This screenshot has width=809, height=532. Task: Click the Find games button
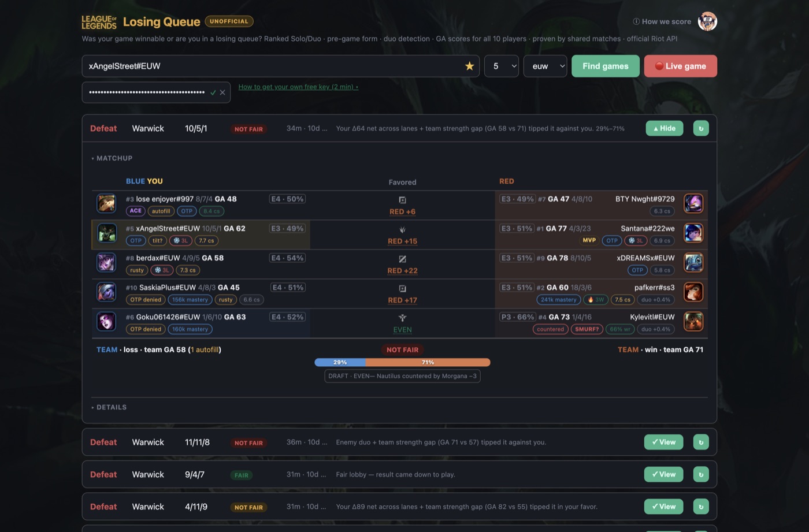[606, 66]
